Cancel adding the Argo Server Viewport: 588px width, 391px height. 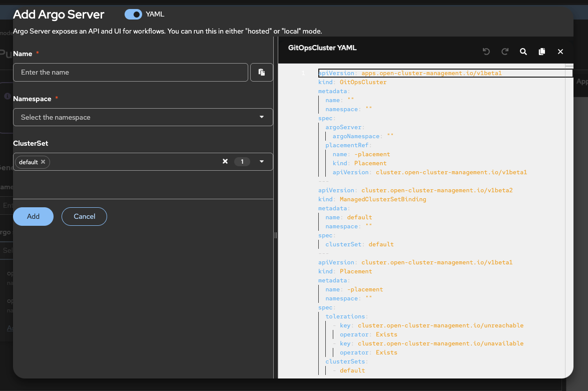(x=84, y=216)
